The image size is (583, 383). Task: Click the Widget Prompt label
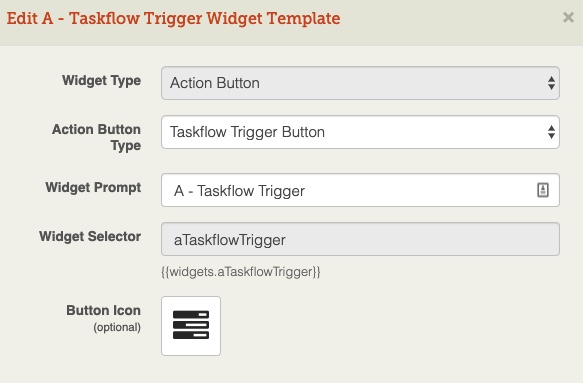tap(93, 188)
